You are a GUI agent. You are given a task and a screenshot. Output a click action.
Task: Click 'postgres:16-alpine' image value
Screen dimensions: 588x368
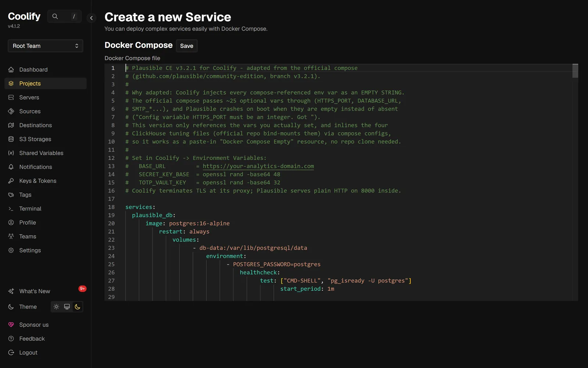(199, 223)
